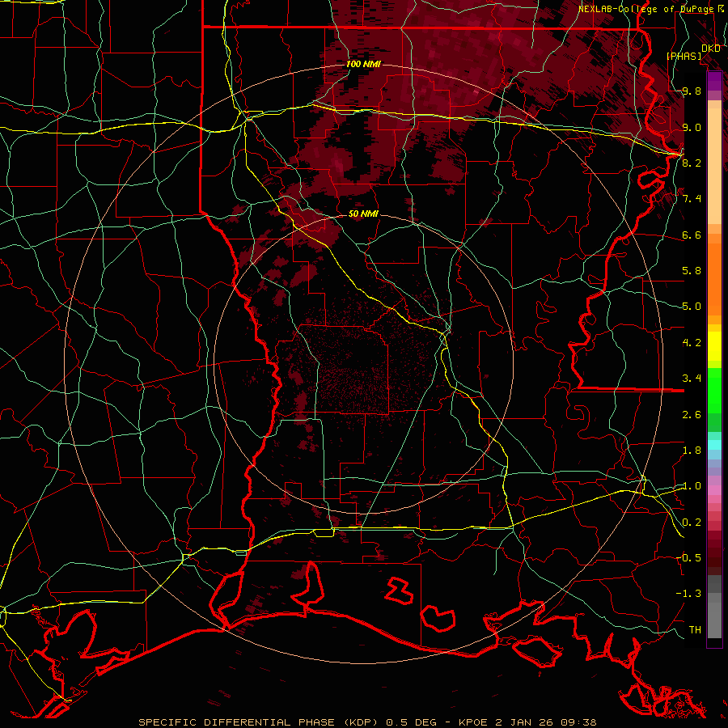Select the "-1.3" color scale value
The height and width of the screenshot is (728, 728).
tap(688, 594)
